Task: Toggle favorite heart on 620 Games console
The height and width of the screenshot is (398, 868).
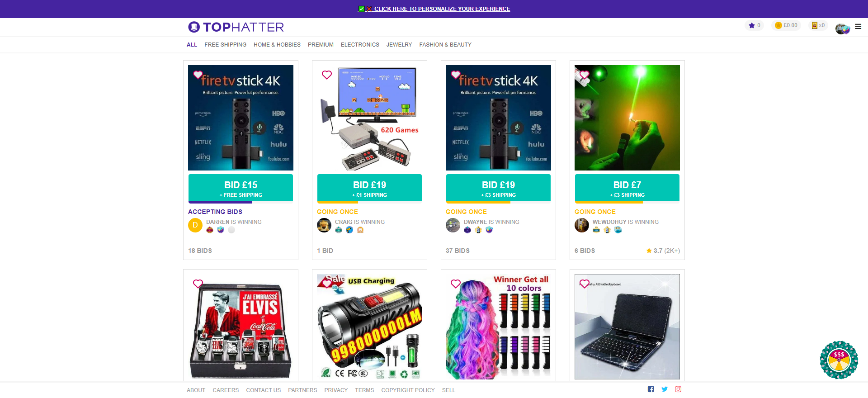Action: click(x=327, y=75)
